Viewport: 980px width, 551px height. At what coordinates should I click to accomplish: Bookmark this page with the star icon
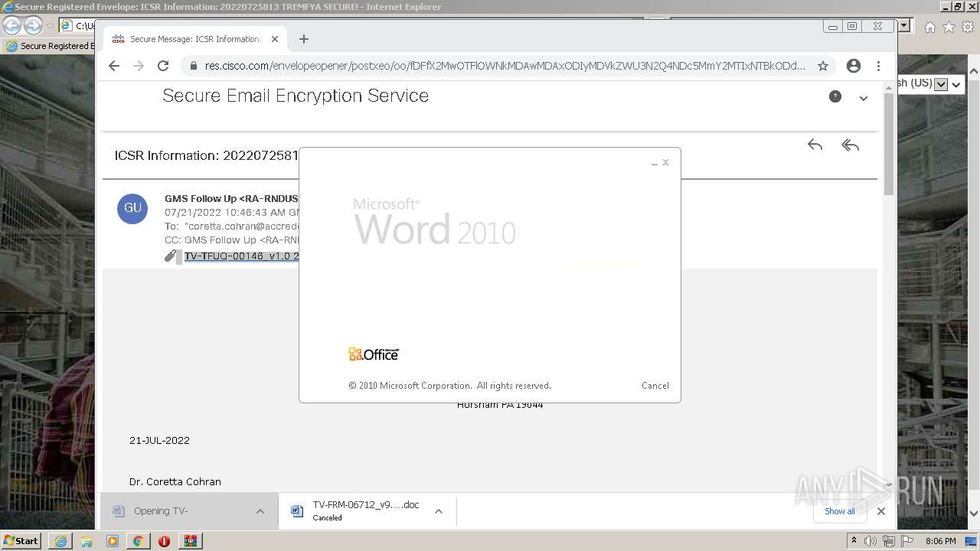(x=823, y=66)
